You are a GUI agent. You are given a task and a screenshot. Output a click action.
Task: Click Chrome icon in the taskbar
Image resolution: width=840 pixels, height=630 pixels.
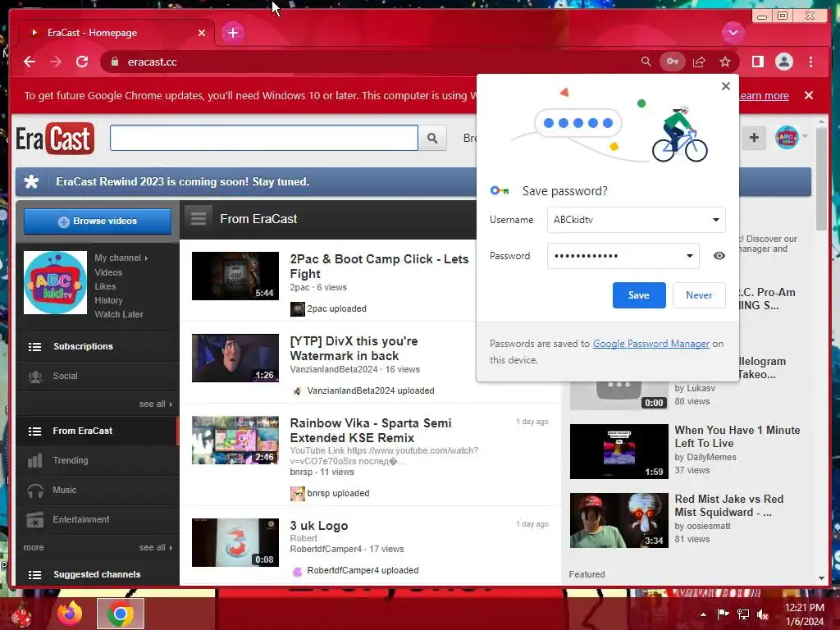(120, 614)
